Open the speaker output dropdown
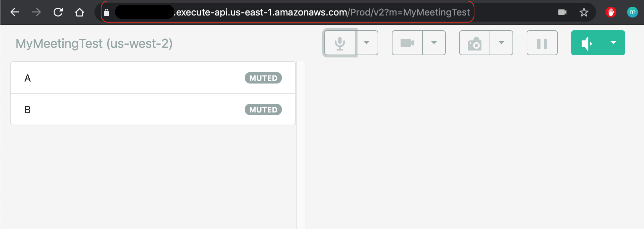Image resolution: width=644 pixels, height=229 pixels. (x=613, y=43)
